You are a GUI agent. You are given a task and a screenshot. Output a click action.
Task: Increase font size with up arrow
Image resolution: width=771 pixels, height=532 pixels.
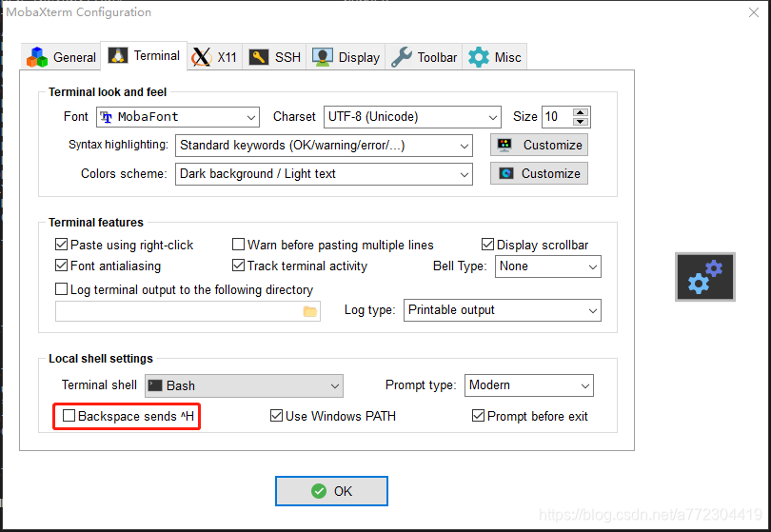point(581,112)
